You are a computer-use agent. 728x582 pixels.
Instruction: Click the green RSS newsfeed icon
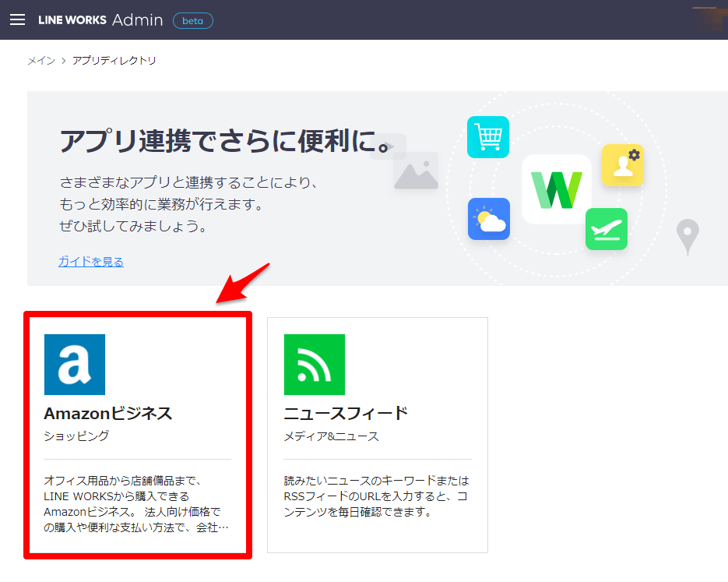(x=315, y=365)
